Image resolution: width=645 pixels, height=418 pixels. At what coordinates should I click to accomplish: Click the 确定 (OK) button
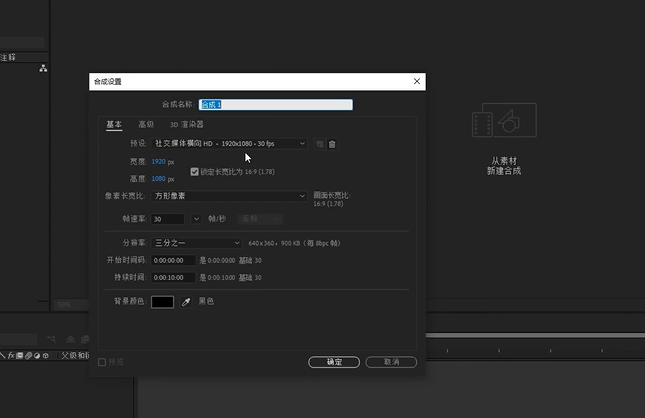pos(334,362)
